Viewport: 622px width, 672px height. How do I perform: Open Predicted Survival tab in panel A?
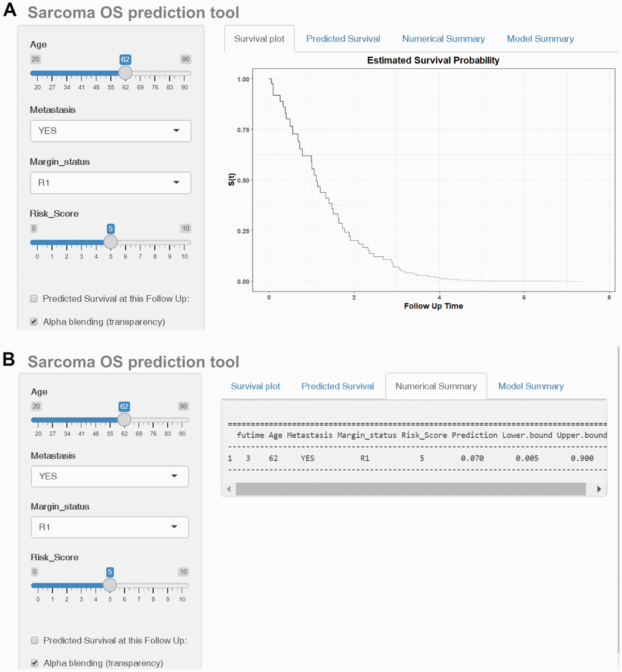(x=343, y=39)
